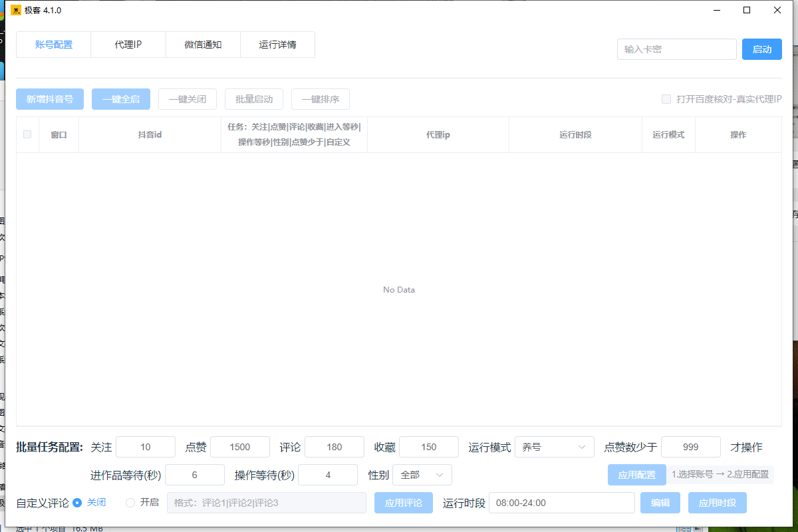The height and width of the screenshot is (532, 798).
Task: Toggle the select-all checkbox in table header
Action: [27, 134]
